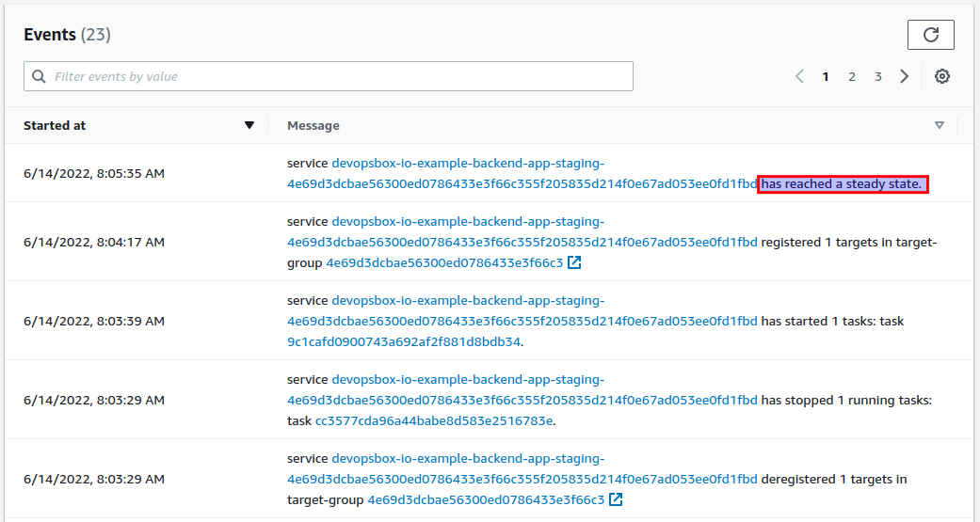Switch to events page 3
The width and height of the screenshot is (980, 522).
click(x=878, y=77)
